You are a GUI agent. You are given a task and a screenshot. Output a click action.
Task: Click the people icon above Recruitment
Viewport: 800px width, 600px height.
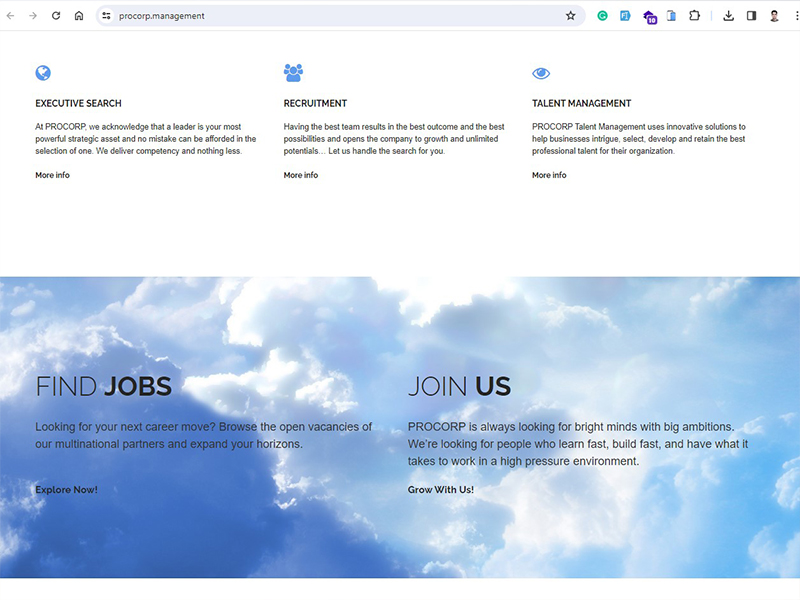point(293,73)
